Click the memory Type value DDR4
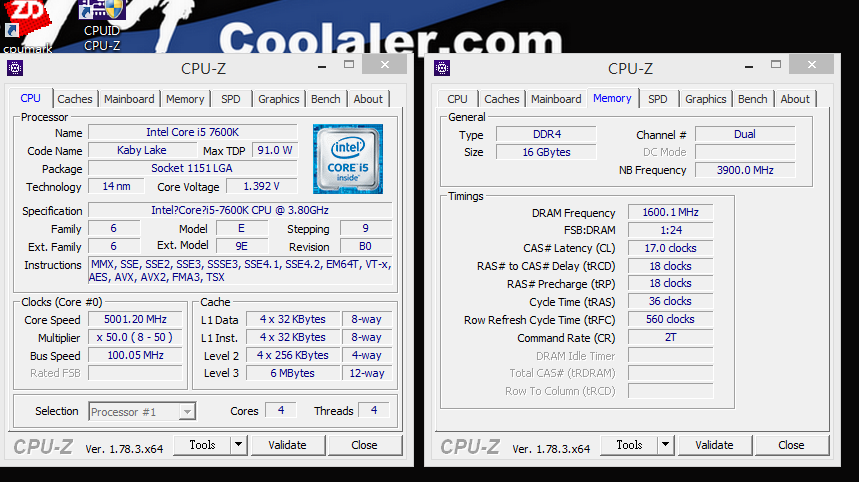 point(546,134)
